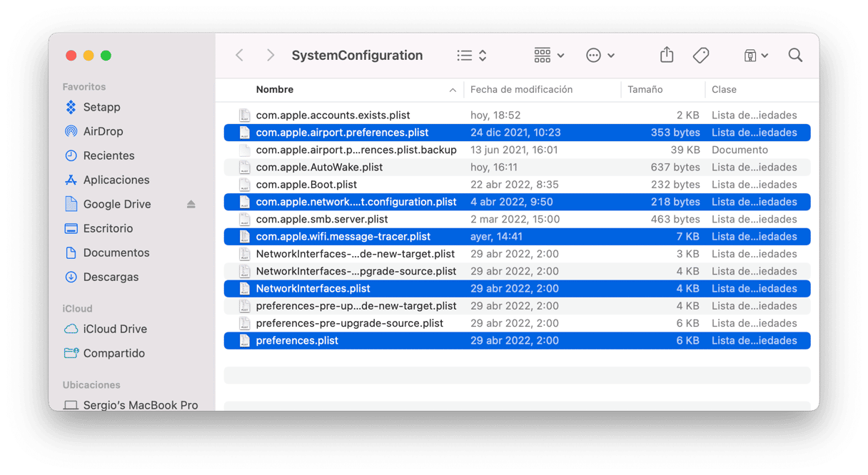This screenshot has height=475, width=868.
Task: Expand the group-by grid dropdown
Action: click(x=549, y=55)
